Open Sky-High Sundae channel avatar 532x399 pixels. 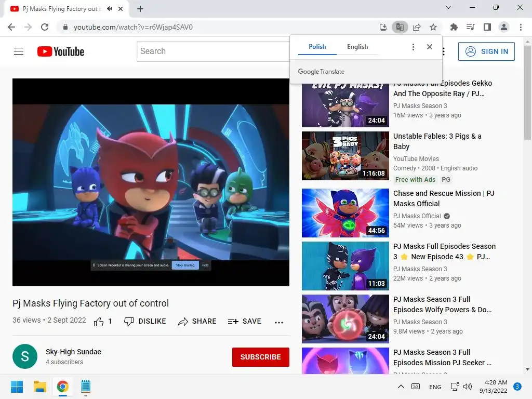25,356
